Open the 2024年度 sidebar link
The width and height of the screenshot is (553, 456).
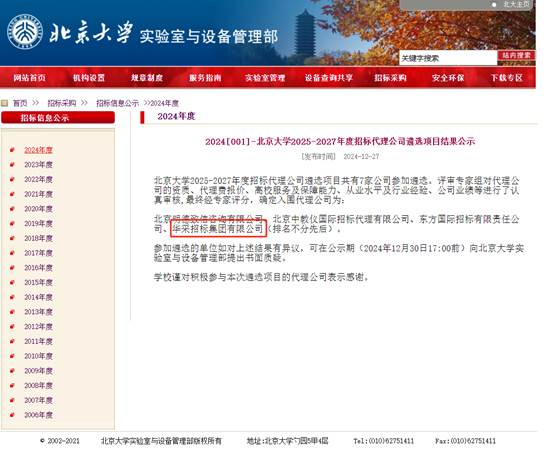tap(38, 150)
